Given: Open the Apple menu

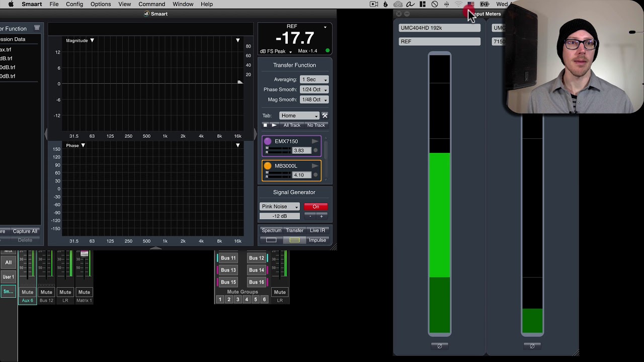Looking at the screenshot, I should (11, 4).
